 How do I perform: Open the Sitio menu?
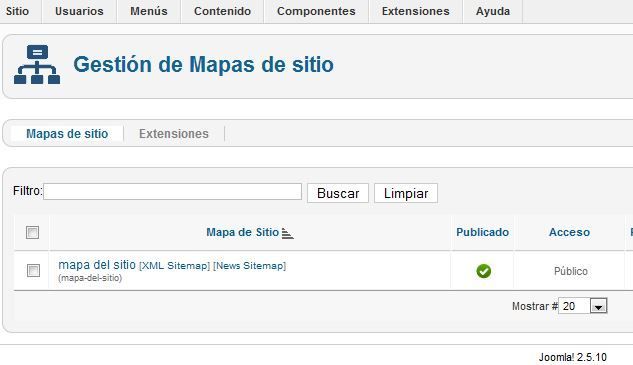(x=17, y=11)
